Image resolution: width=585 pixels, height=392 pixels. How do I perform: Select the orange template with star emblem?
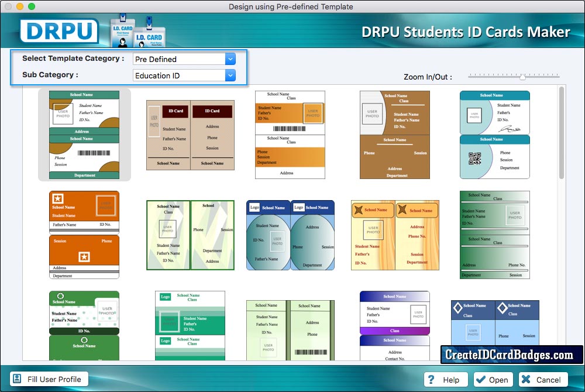click(x=84, y=235)
